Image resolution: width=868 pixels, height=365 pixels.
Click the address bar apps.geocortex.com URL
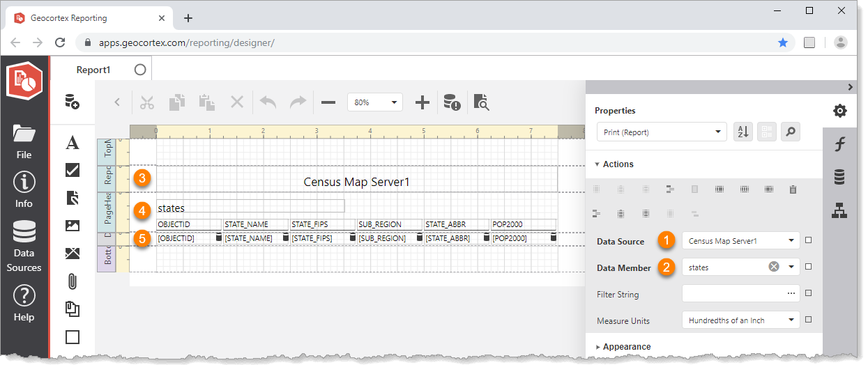click(186, 42)
